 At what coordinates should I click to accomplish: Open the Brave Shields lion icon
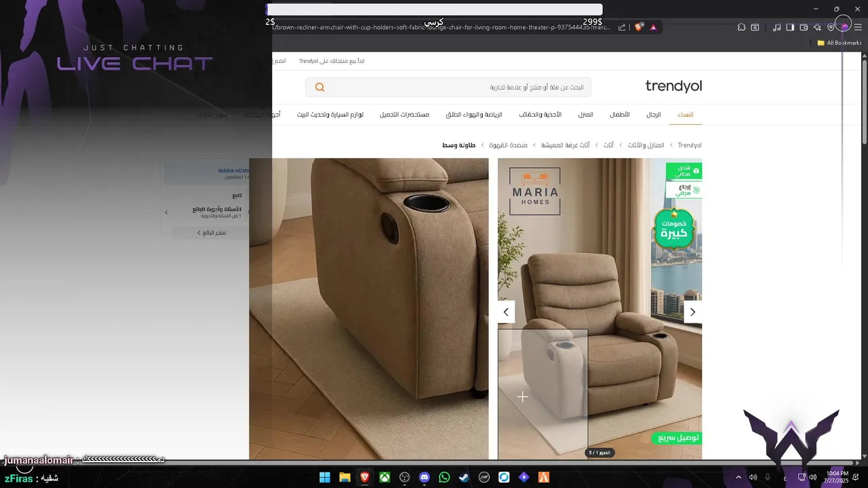click(x=639, y=27)
